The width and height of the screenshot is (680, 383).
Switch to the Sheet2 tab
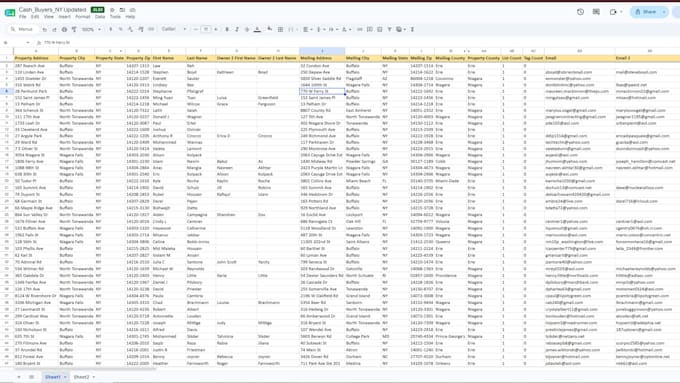(x=82, y=377)
